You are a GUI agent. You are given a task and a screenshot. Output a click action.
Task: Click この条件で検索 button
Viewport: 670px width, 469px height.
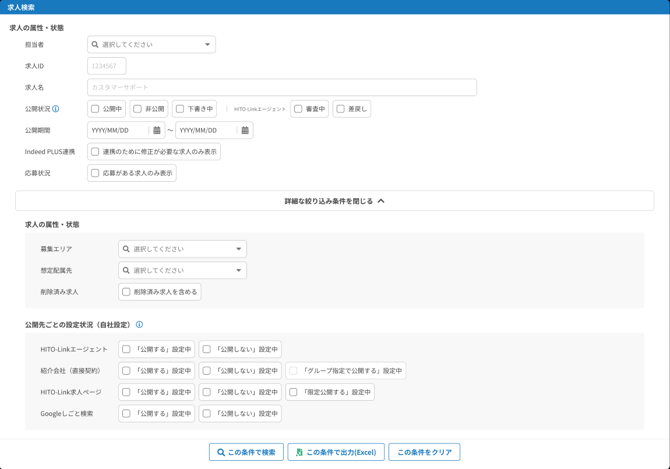tap(247, 452)
